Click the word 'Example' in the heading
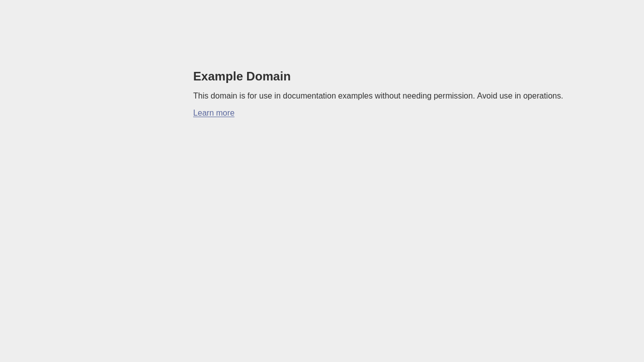Viewport: 644px width, 362px height. point(218,76)
